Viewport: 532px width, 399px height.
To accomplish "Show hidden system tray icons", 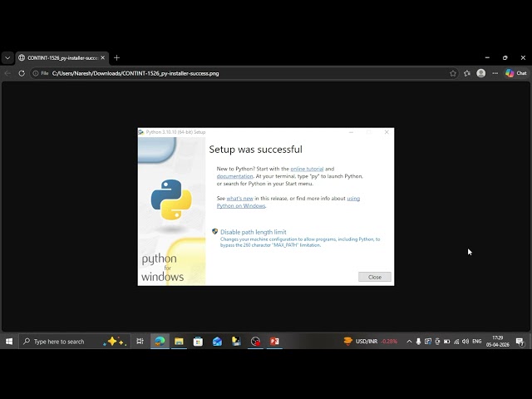I will tap(409, 342).
